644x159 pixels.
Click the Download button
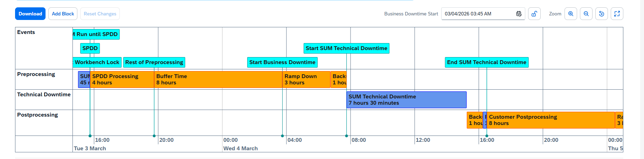pos(30,14)
